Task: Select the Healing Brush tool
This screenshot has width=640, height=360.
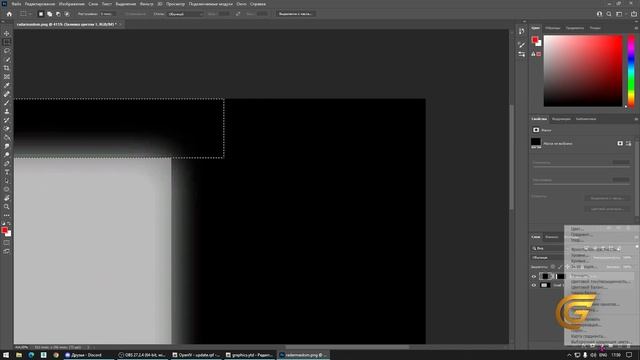Action: pyautogui.click(x=7, y=94)
